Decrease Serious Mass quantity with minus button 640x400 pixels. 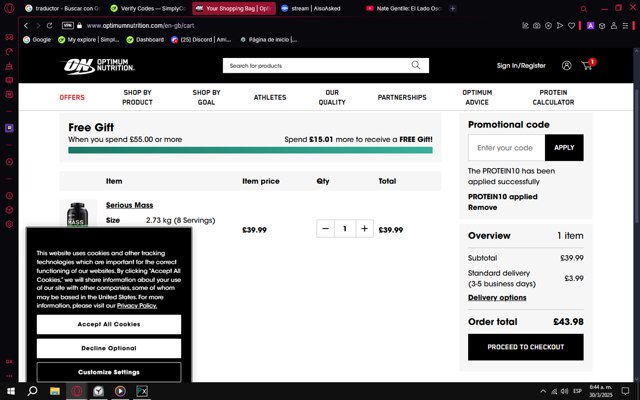[x=325, y=229]
